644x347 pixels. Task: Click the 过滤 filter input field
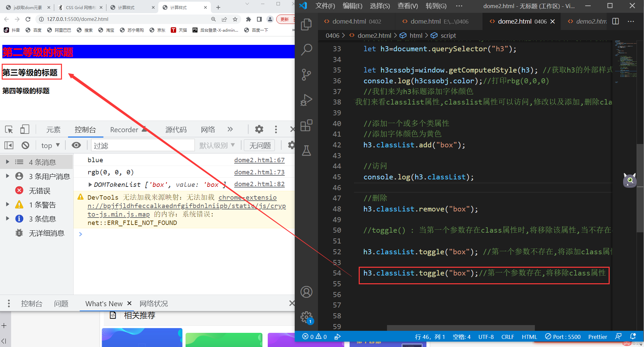143,145
